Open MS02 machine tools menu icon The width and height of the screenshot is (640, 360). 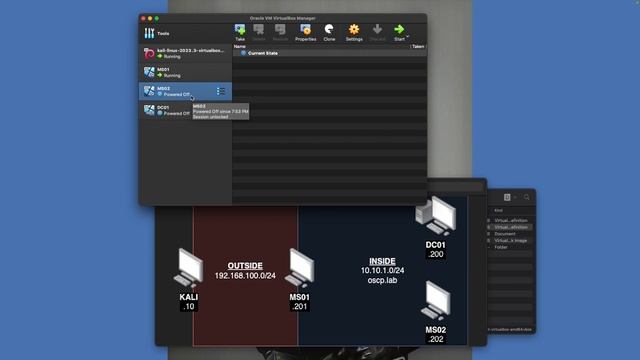coord(221,91)
